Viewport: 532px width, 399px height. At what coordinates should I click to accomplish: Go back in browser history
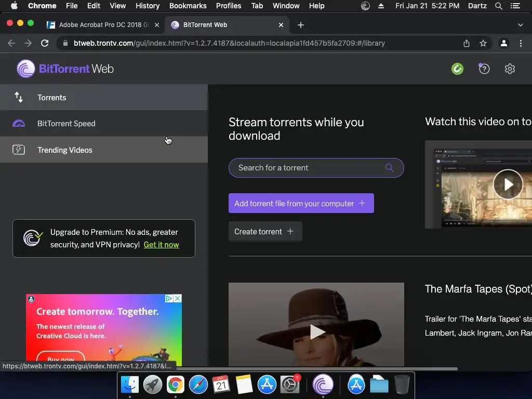tap(11, 43)
